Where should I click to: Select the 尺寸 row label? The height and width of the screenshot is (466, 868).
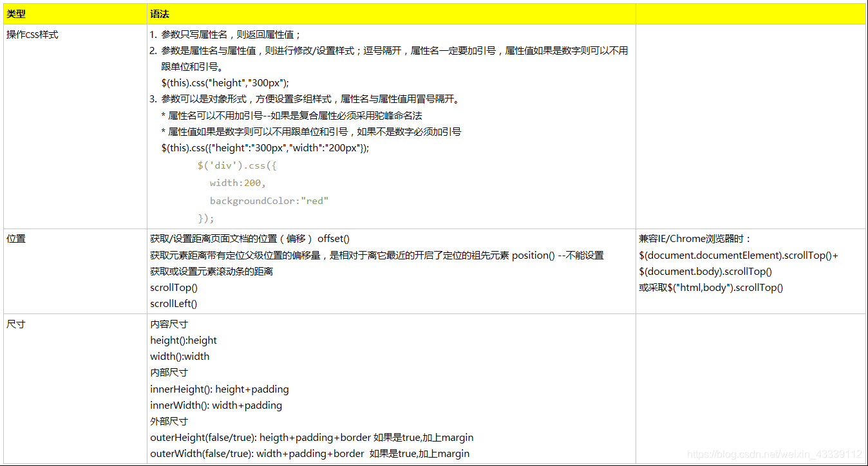click(16, 324)
